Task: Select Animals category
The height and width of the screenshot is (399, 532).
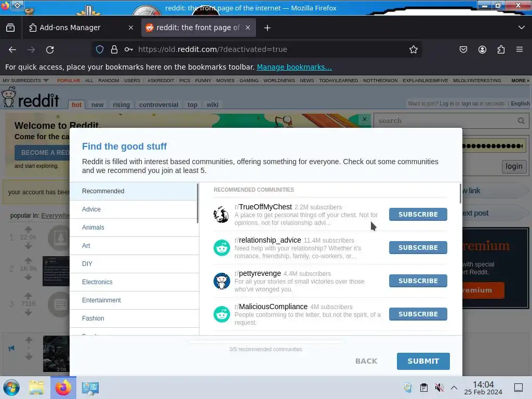Action: [x=134, y=228]
